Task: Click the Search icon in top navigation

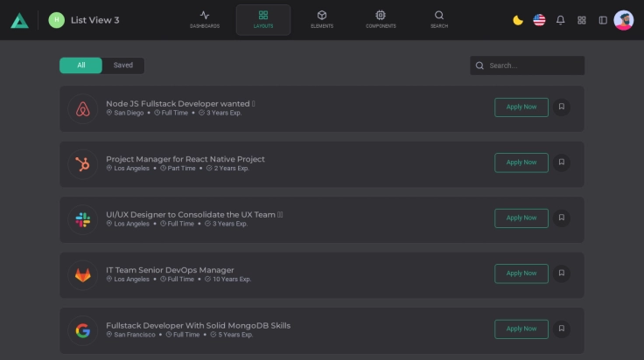Action: pyautogui.click(x=439, y=19)
